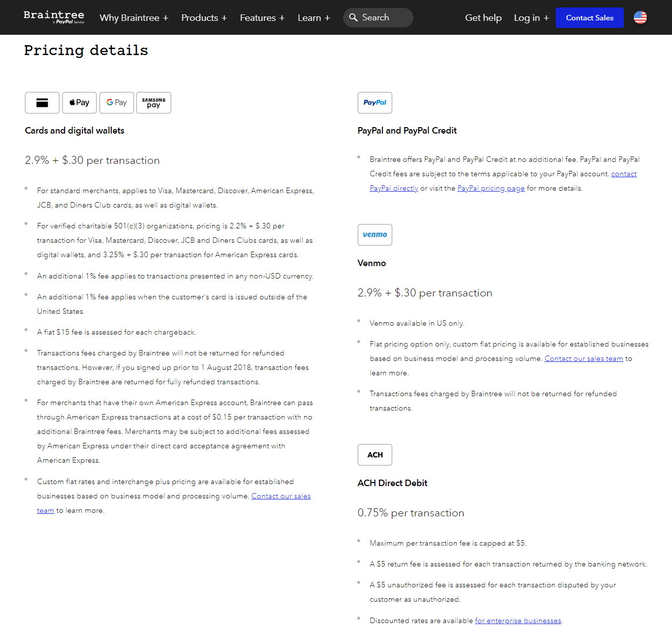This screenshot has height=637, width=672.
Task: Click the Apple Pay icon
Action: point(79,103)
